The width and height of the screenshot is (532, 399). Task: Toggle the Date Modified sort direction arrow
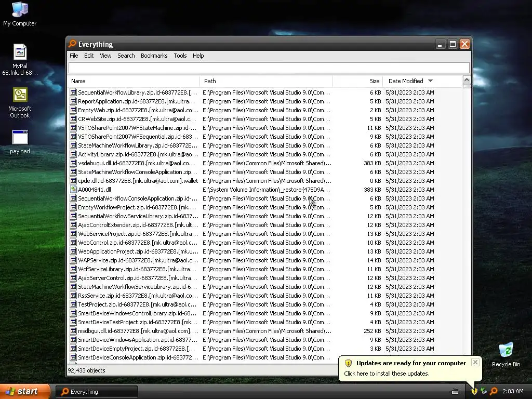(x=431, y=81)
